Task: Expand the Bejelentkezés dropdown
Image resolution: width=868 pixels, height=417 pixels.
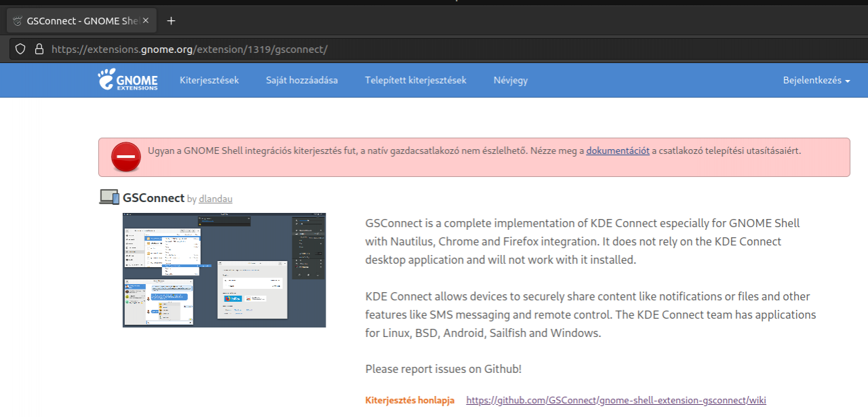Action: [816, 80]
